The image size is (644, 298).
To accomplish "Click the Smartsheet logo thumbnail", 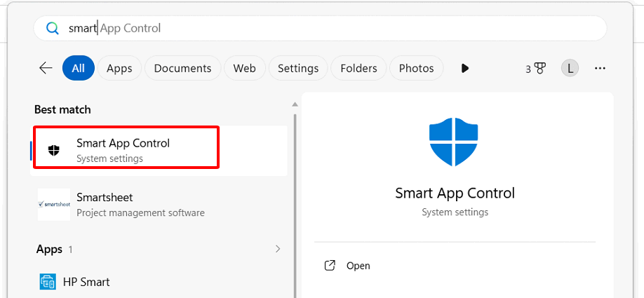I will 54,205.
